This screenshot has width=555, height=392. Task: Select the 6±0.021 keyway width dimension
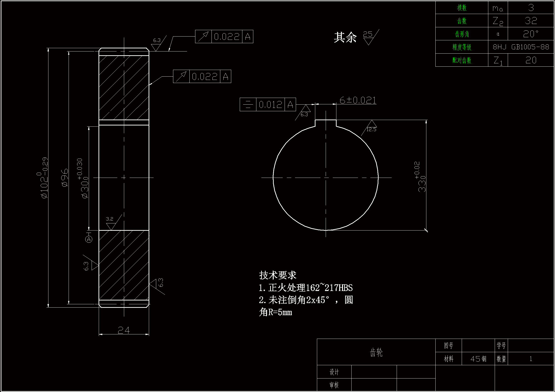coord(357,100)
